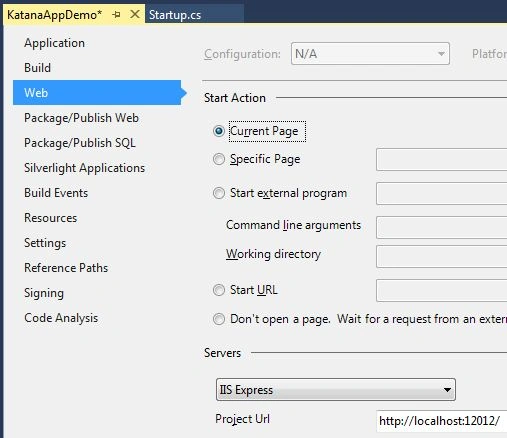The width and height of the screenshot is (507, 438).
Task: Select the Start URL radio button
Action: point(219,290)
